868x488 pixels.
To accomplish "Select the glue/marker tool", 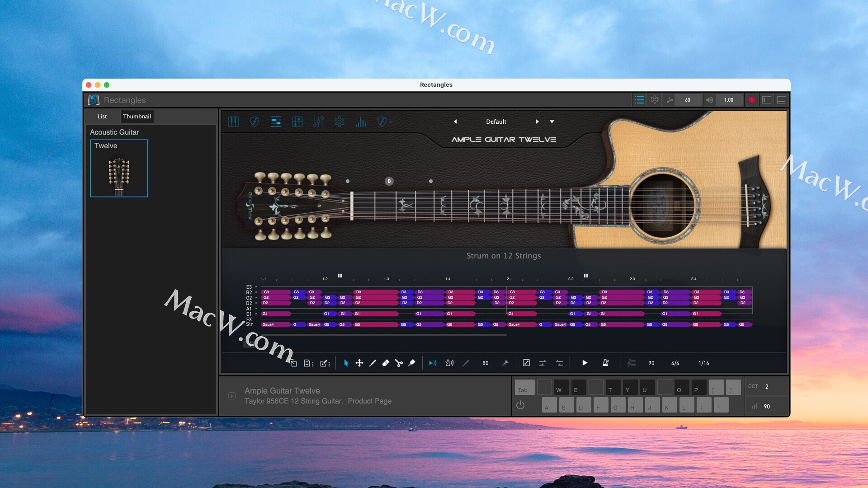I will (412, 363).
